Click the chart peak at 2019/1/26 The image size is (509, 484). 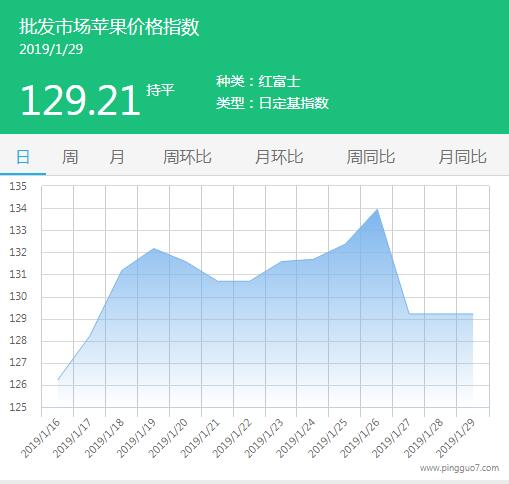coord(377,209)
